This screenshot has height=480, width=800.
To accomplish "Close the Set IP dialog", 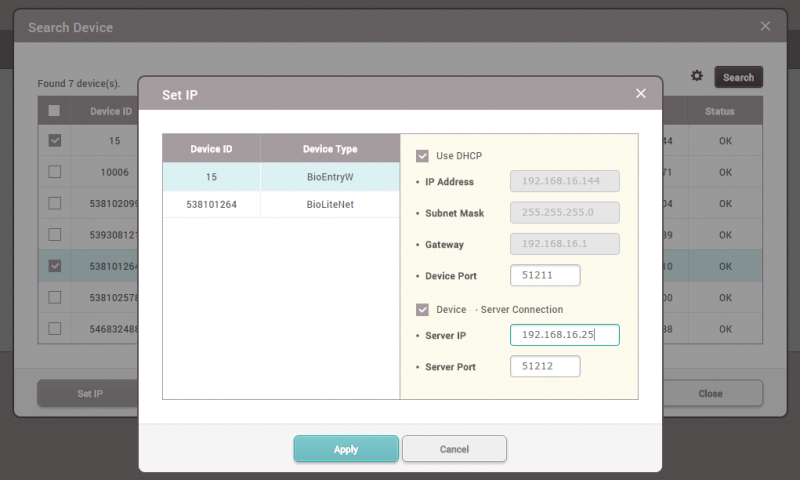I will tap(641, 94).
